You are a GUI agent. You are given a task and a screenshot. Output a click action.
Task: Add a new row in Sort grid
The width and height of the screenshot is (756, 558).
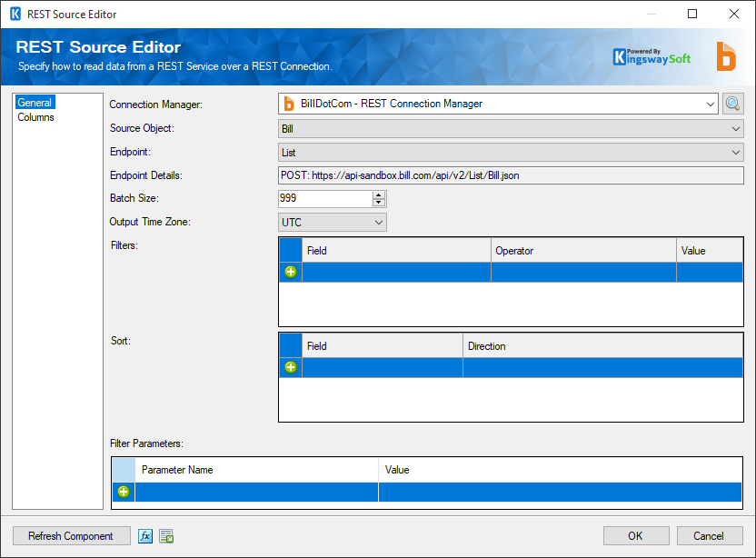point(291,367)
